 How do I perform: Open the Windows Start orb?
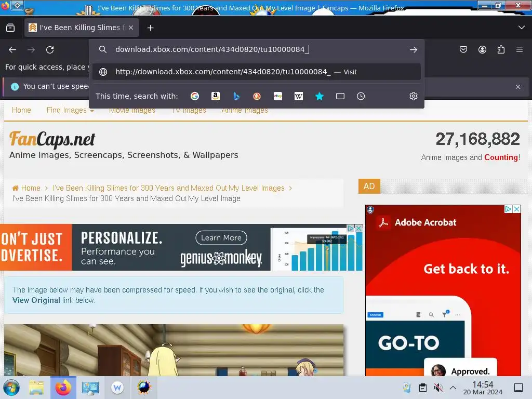pos(11,388)
